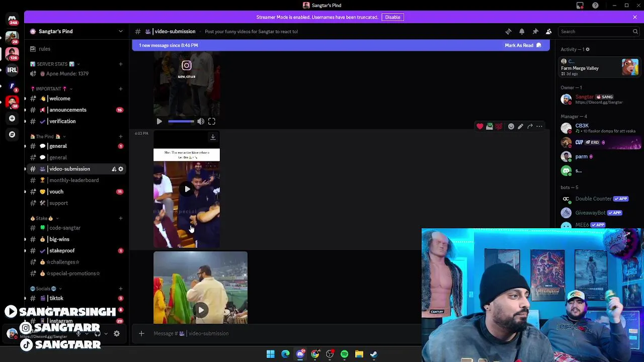Image resolution: width=644 pixels, height=362 pixels.
Task: Open the verification channel
Action: coord(75,121)
